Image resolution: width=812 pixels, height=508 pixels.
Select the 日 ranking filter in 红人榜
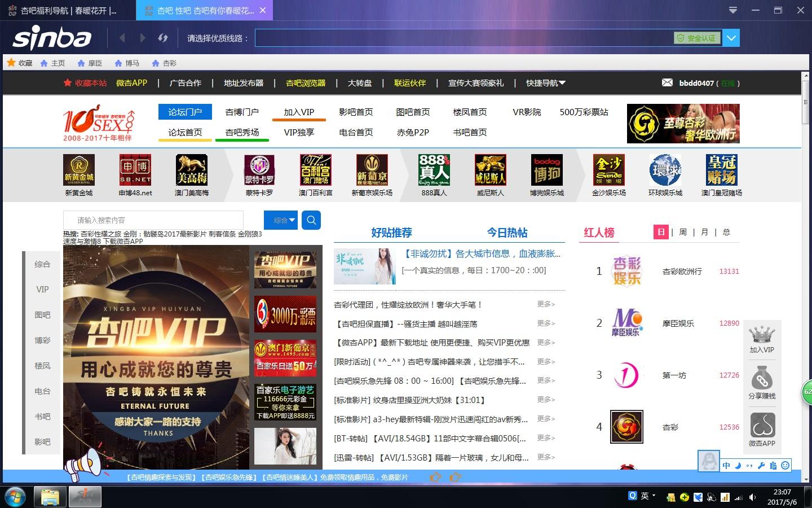coord(661,232)
